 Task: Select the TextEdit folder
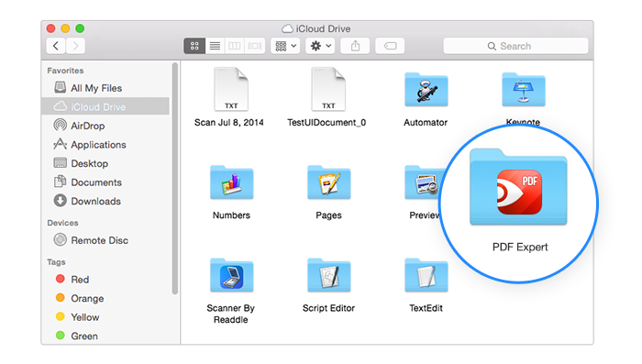[426, 275]
